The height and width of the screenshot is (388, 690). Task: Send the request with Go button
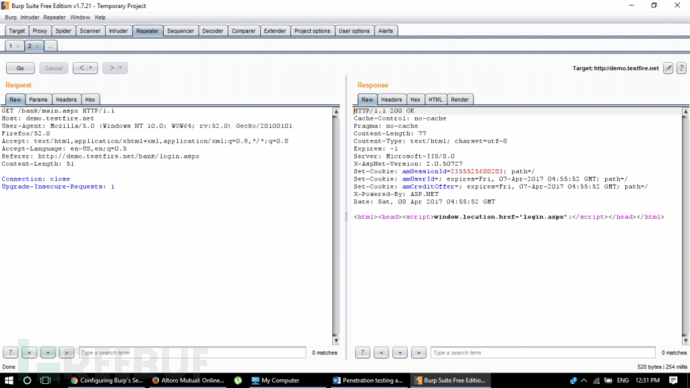click(x=20, y=68)
